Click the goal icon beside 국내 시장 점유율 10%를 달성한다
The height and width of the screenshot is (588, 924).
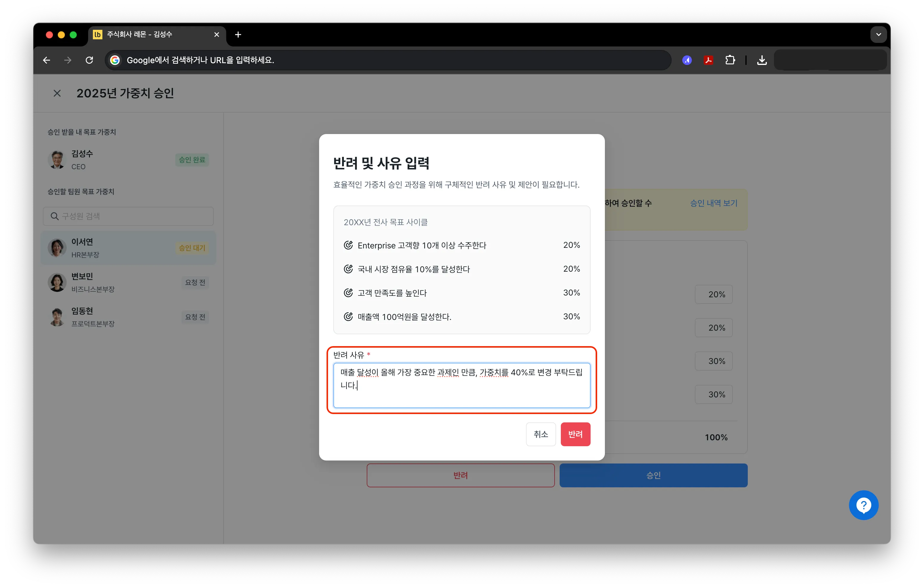point(348,269)
